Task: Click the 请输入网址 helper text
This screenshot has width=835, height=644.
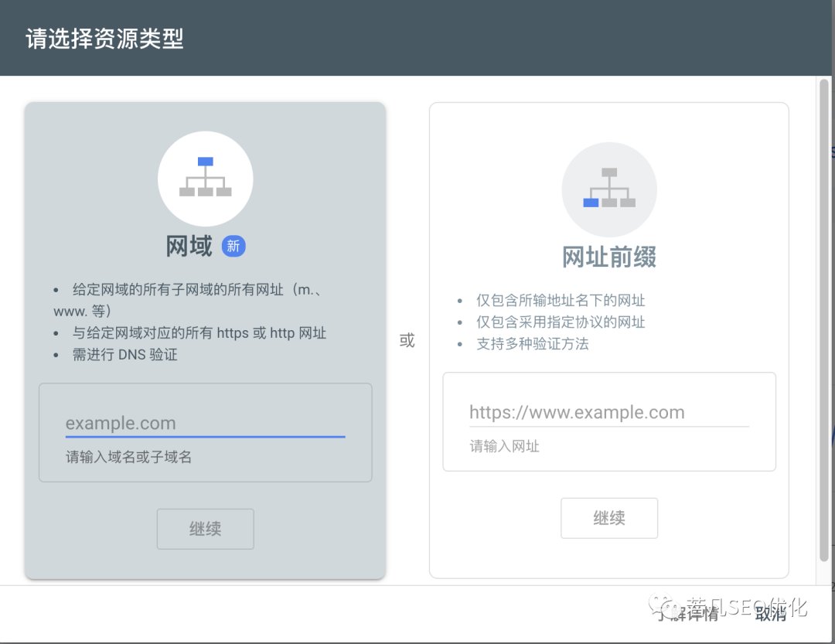Action: pyautogui.click(x=504, y=446)
